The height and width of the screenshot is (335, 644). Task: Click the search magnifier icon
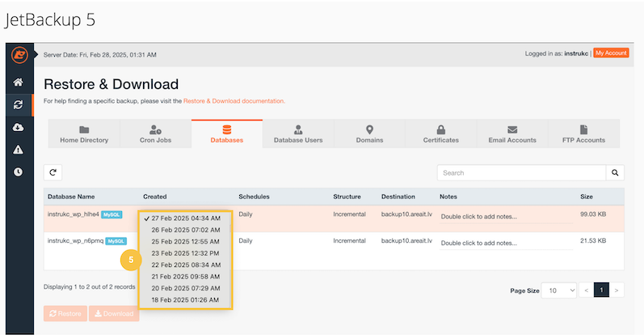(x=616, y=172)
